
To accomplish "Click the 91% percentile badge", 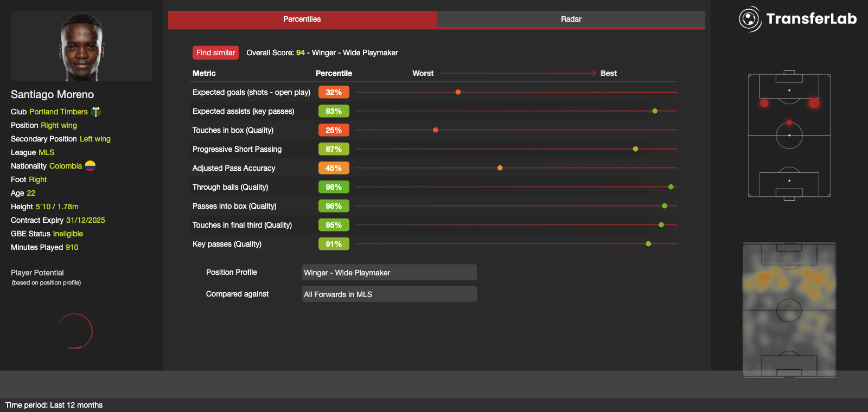I will 334,244.
